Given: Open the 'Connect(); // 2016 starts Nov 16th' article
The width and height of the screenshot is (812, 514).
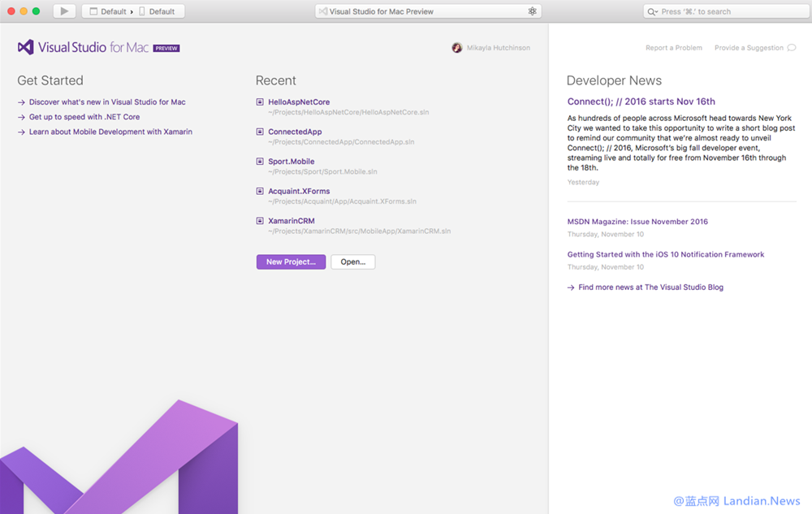Looking at the screenshot, I should 641,101.
